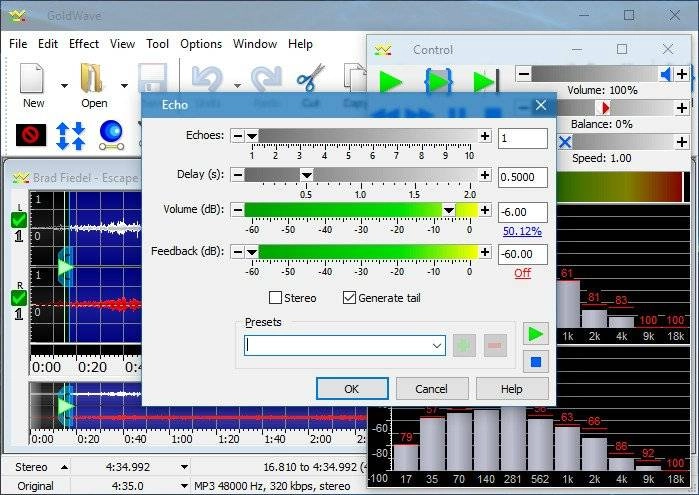699x495 pixels.
Task: Click the Undo arrow icon
Action: pyautogui.click(x=206, y=78)
